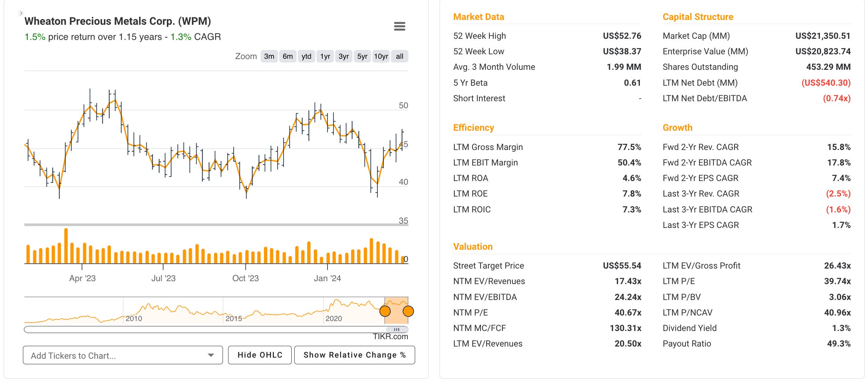This screenshot has width=868, height=382.
Task: Click the LTM Gross Margin value 77.5%
Action: click(x=629, y=147)
